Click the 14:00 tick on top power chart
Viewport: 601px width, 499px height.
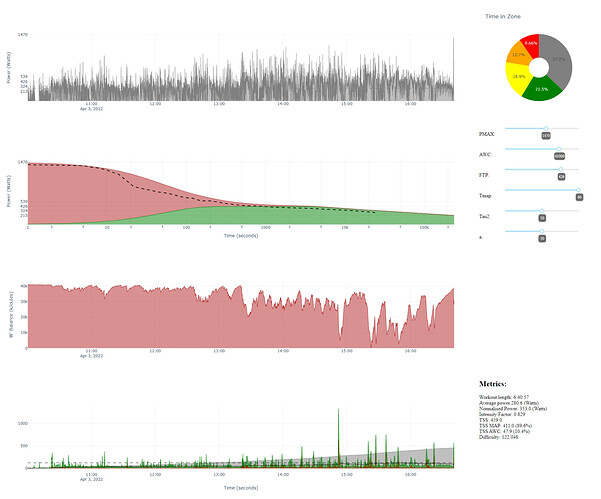pos(283,104)
